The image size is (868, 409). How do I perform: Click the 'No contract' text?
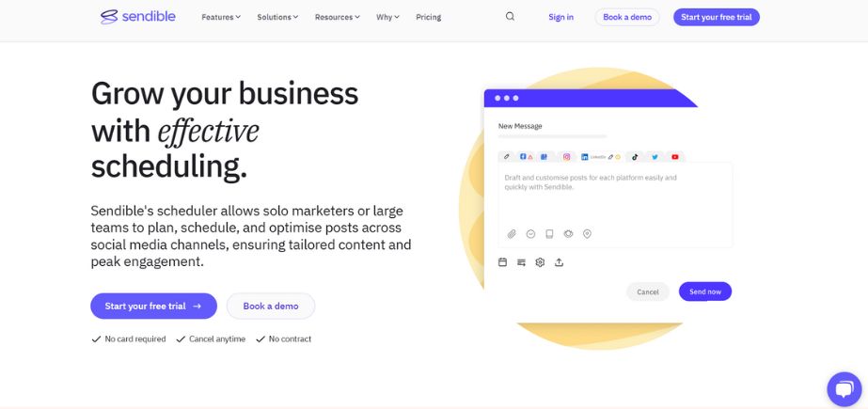(x=290, y=338)
